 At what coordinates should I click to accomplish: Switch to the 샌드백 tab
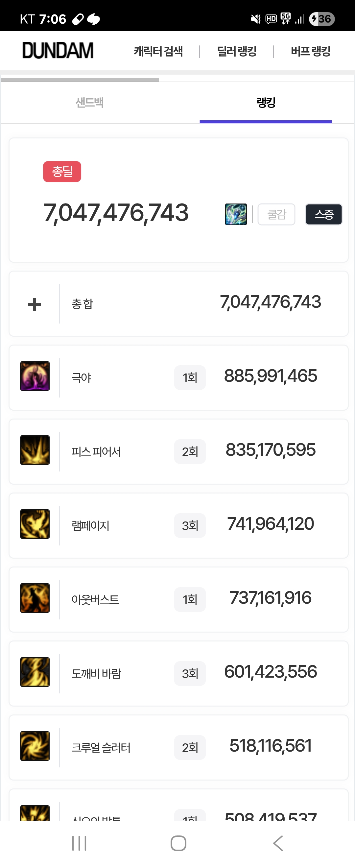pyautogui.click(x=90, y=103)
